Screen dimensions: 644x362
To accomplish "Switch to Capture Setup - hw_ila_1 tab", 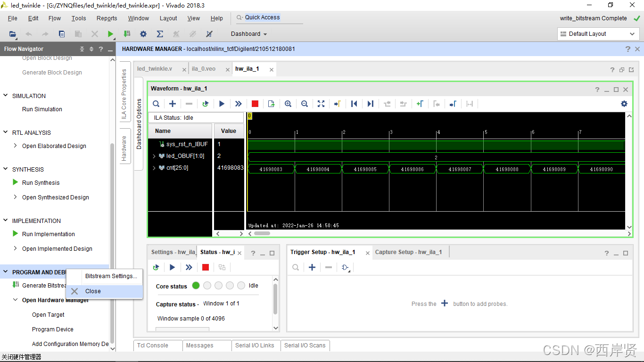I will [409, 252].
